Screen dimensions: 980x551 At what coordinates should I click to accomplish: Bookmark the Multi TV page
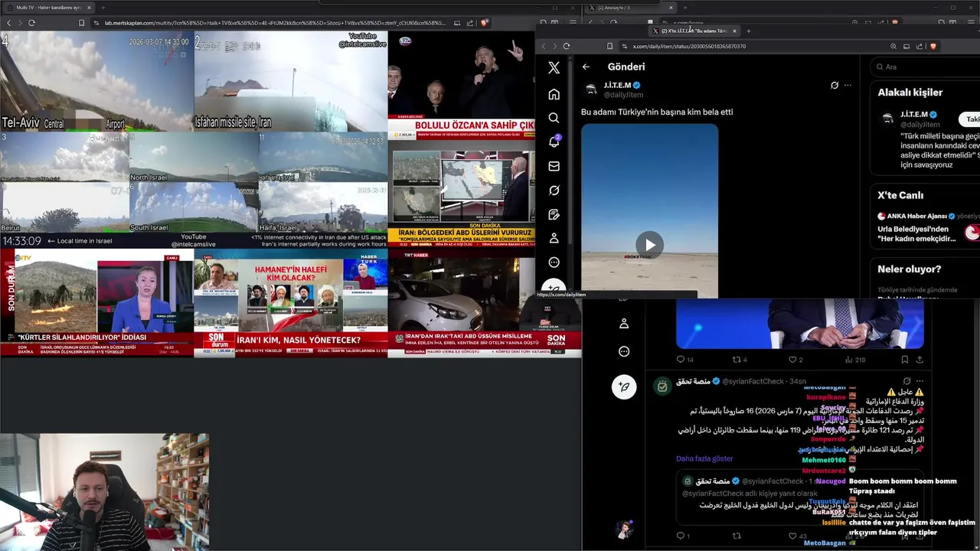(x=81, y=22)
